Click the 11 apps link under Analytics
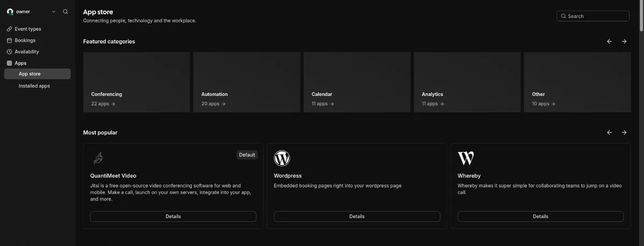Viewport: 644px width, 246px height. tap(433, 104)
